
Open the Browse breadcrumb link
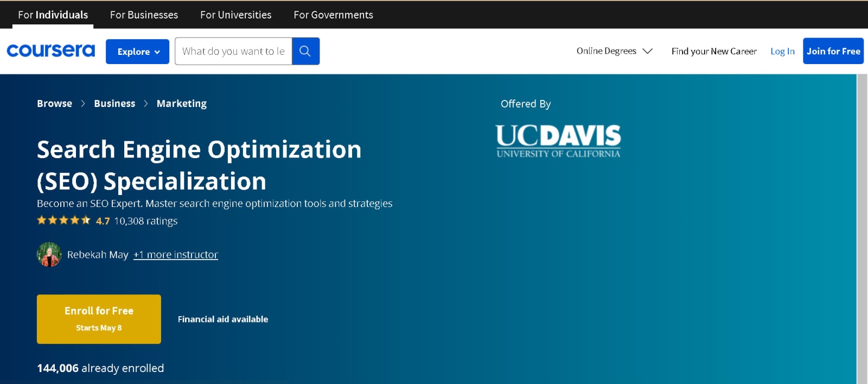click(x=54, y=103)
